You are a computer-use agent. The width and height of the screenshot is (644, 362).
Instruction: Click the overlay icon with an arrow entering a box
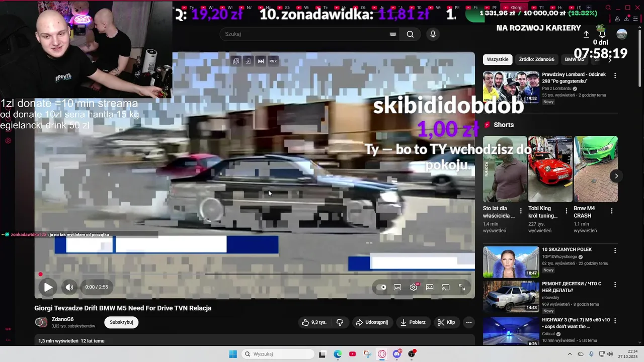pyautogui.click(x=248, y=61)
